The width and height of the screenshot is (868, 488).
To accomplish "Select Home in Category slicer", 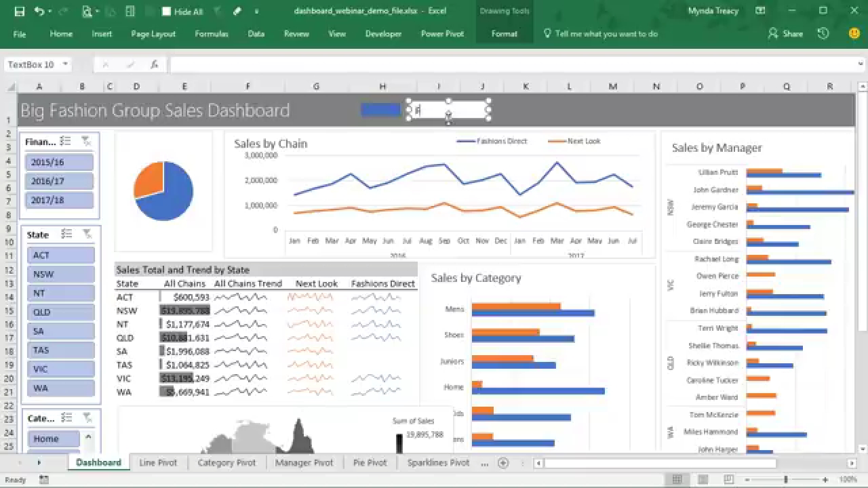I will 54,439.
